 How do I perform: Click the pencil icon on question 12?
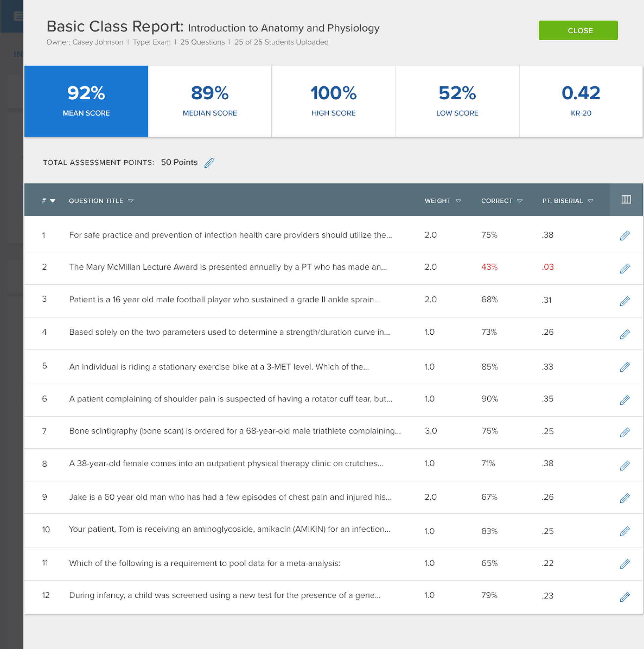tap(625, 597)
